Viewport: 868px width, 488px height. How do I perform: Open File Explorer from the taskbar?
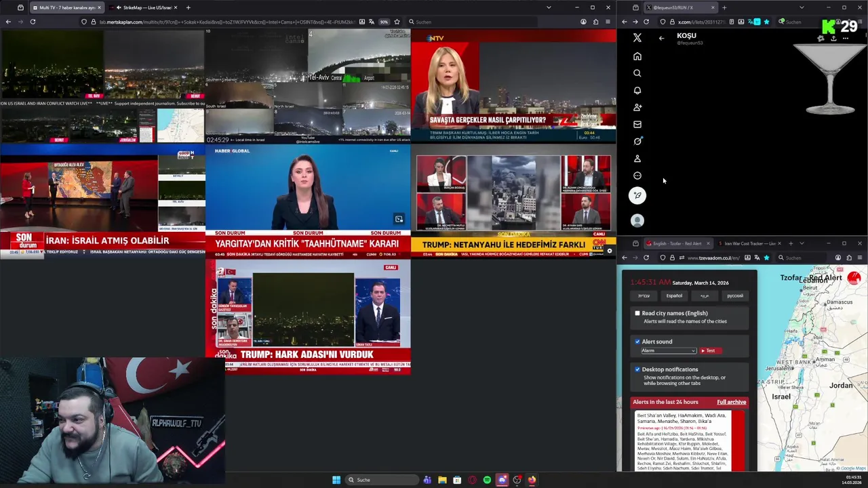pyautogui.click(x=442, y=480)
